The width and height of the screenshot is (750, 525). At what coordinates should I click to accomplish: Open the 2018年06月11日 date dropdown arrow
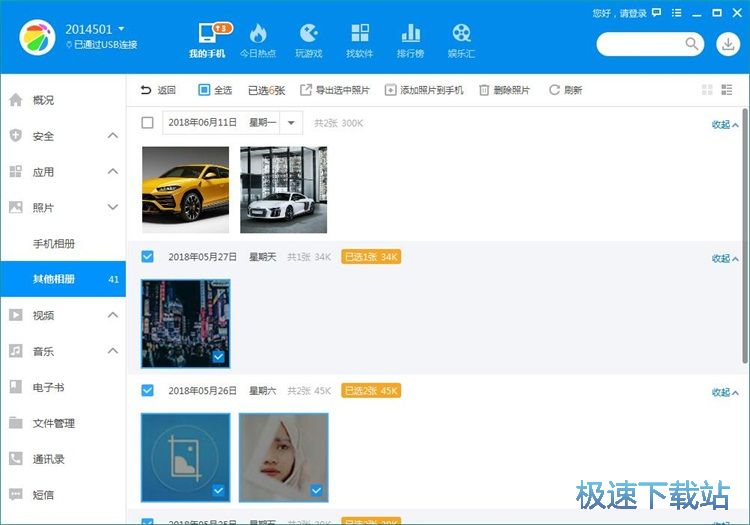291,123
